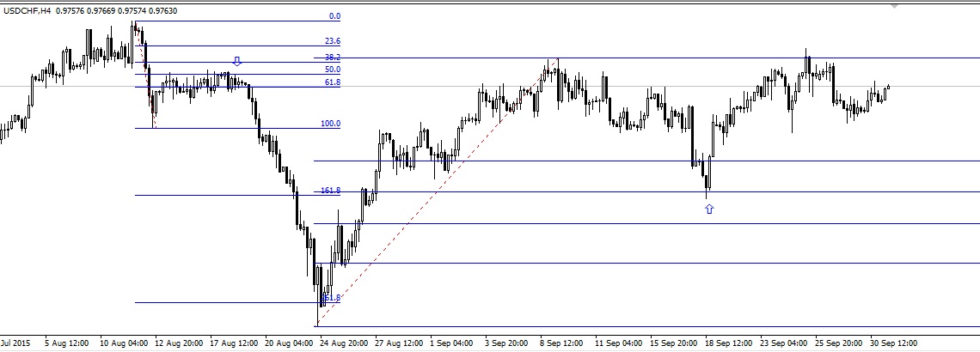Click the 50.0 Fibonacci level label
This screenshot has width=980, height=352.
click(x=334, y=70)
